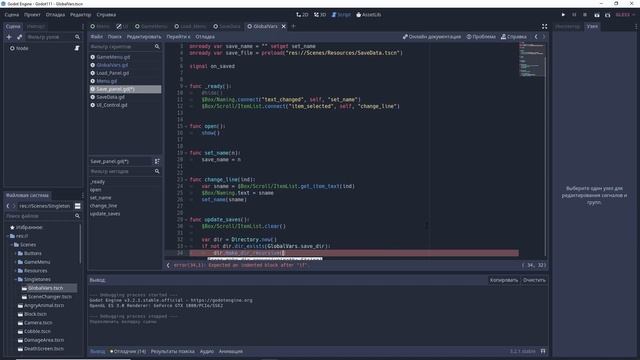Go to next edited script arrow
640x360 pixels.
544,37
